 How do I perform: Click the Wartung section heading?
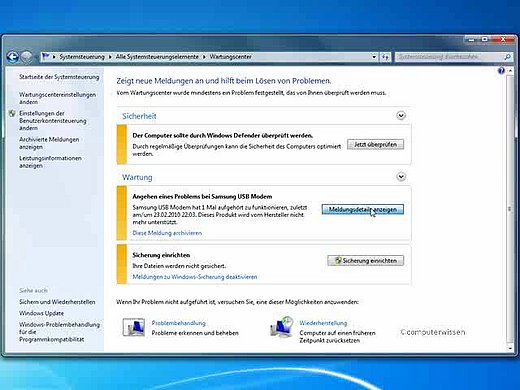(137, 177)
